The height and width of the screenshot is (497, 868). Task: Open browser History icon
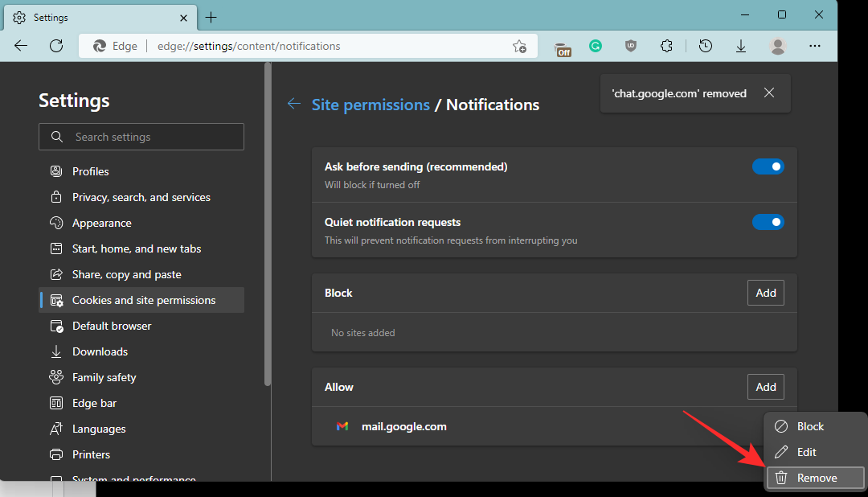point(705,47)
